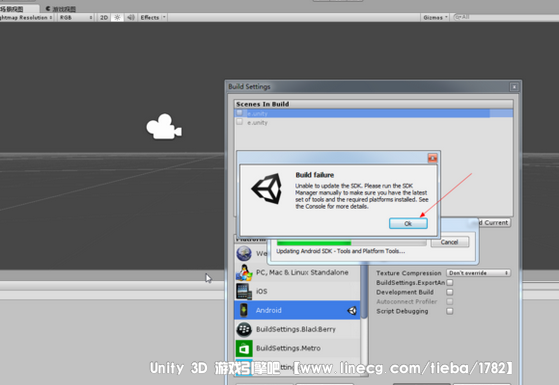Click the Metro store icon

[244, 348]
